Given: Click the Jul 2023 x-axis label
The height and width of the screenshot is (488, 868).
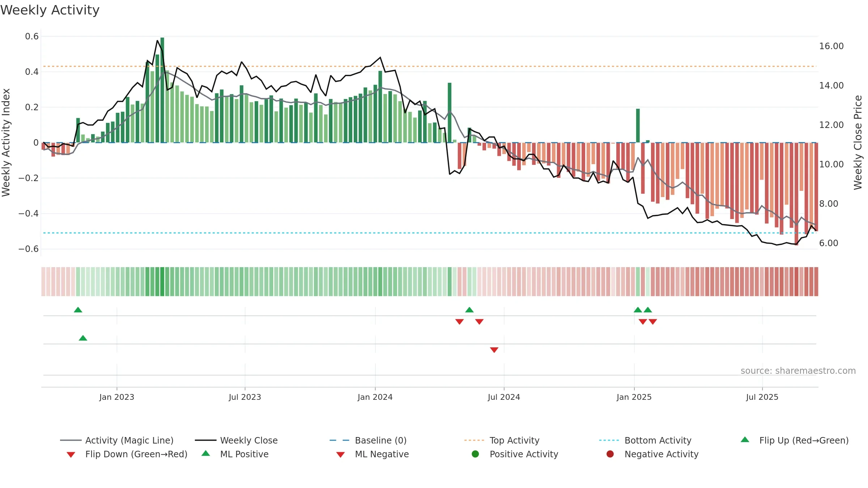Looking at the screenshot, I should pyautogui.click(x=245, y=397).
